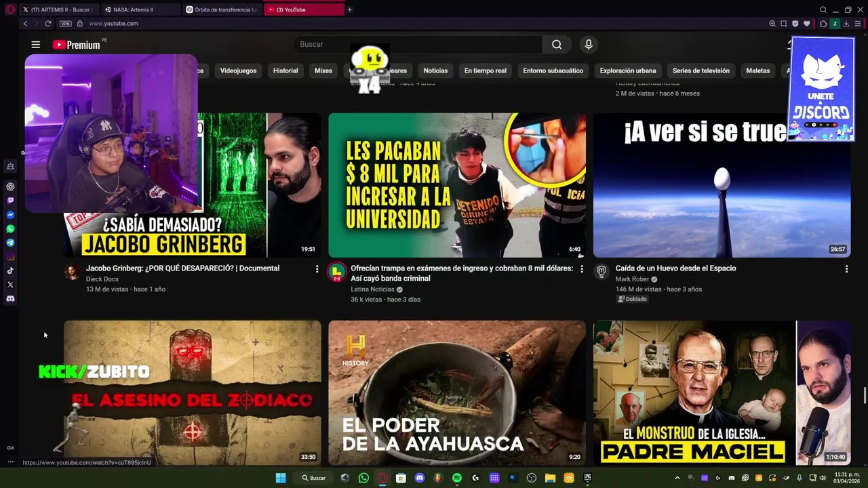Select the Historial filter chip
Screen dimensions: 868x488
285,70
